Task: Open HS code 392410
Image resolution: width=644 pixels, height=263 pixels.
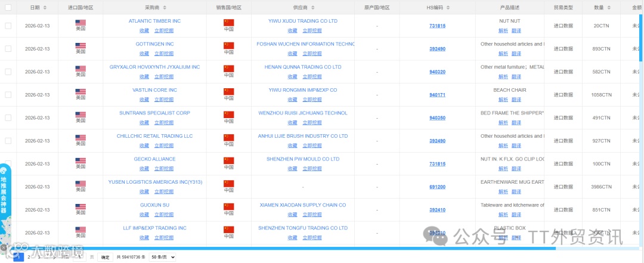Action: [438, 209]
